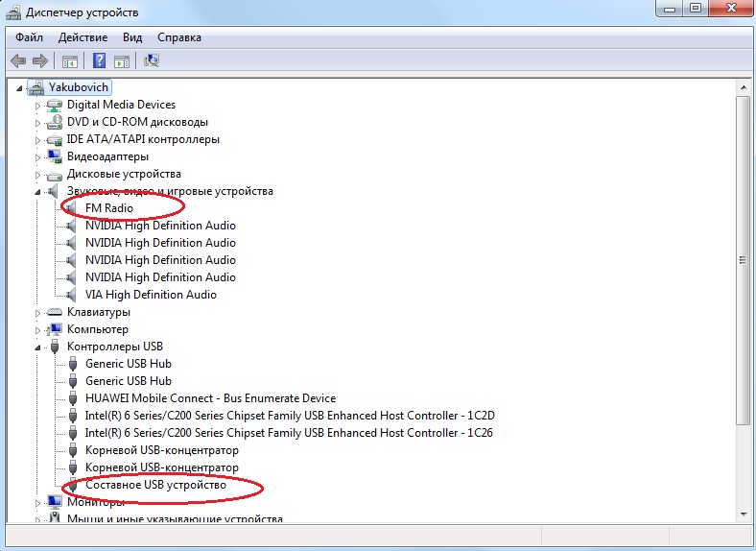Click the show/hide action pane toolbar icon
The width and height of the screenshot is (756, 551).
[122, 60]
